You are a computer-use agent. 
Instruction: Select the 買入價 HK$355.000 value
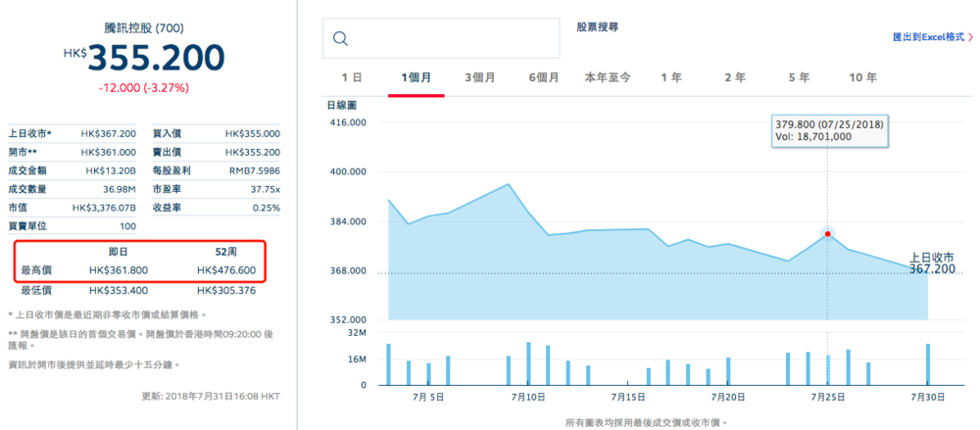click(x=253, y=134)
